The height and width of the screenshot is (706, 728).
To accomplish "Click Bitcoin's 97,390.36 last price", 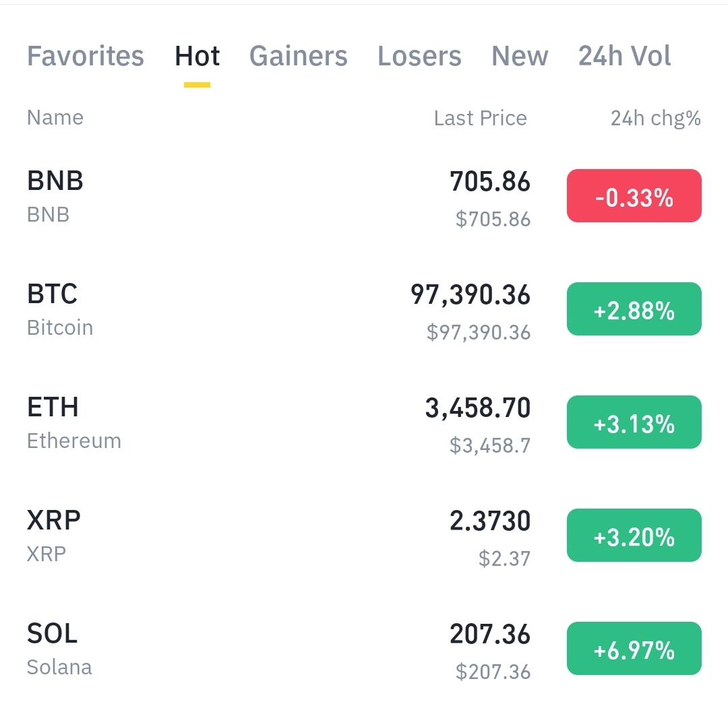I will [471, 295].
